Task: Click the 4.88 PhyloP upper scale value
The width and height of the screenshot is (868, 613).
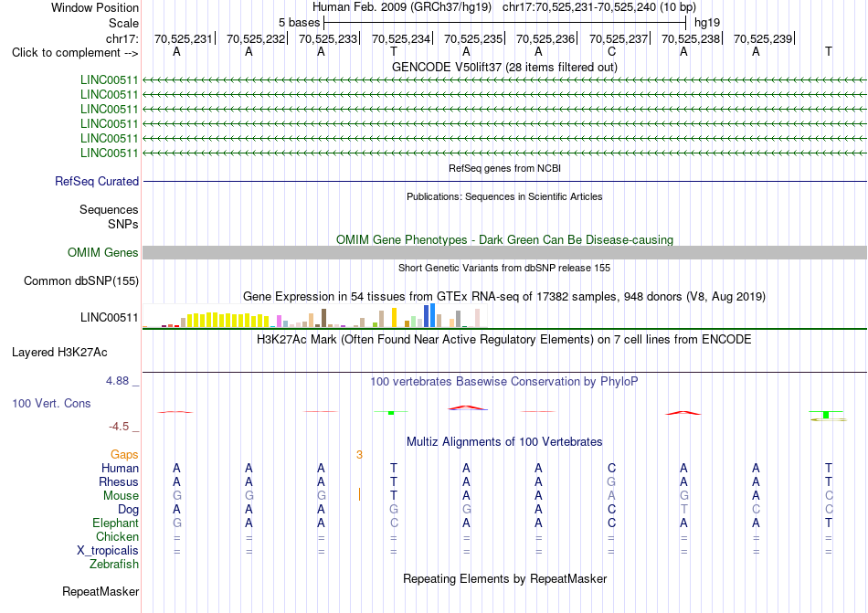Action: (117, 381)
